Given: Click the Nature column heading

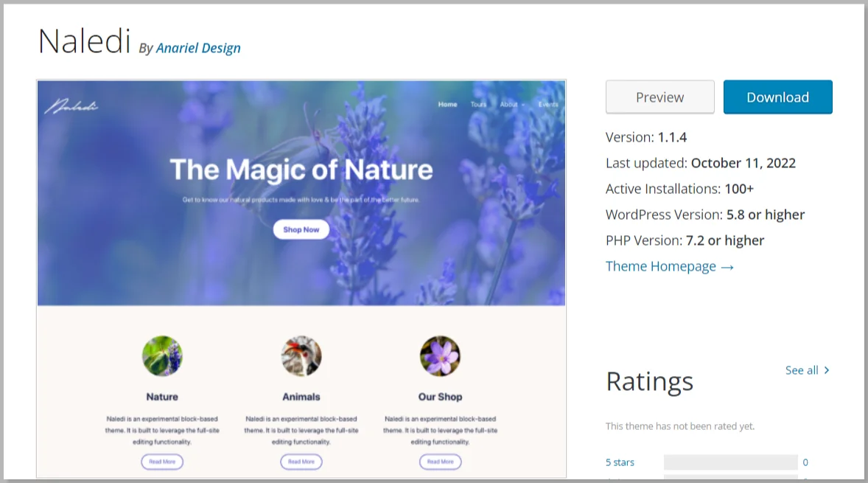Looking at the screenshot, I should [162, 397].
